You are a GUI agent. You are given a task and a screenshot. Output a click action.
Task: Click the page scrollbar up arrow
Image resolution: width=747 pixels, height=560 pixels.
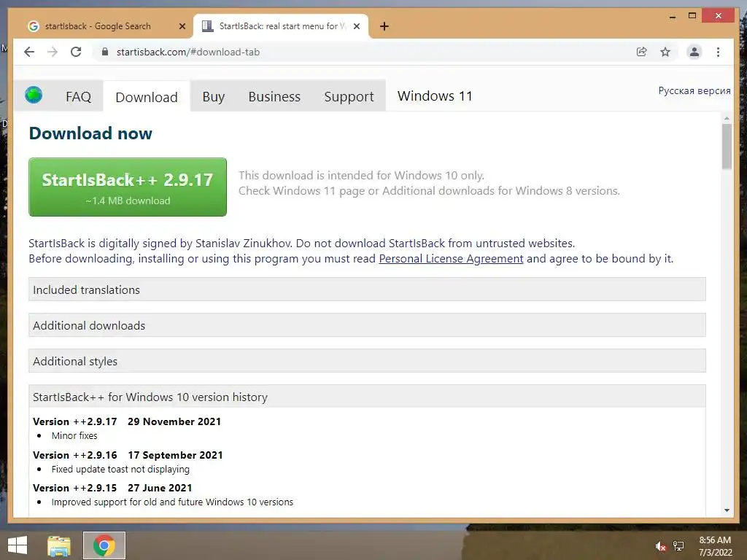point(727,118)
